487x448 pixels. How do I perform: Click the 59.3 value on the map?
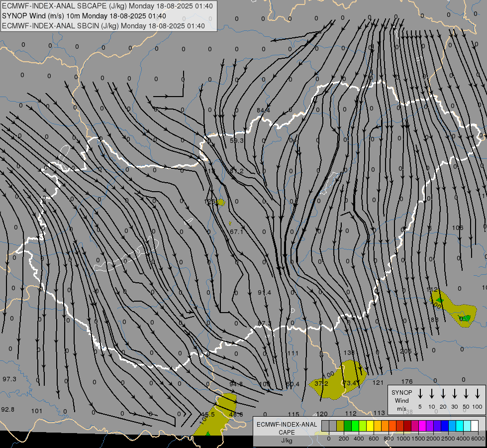237,141
